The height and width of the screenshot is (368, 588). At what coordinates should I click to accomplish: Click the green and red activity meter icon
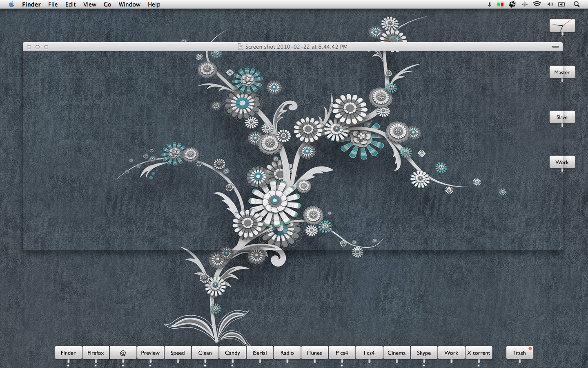(x=500, y=4)
